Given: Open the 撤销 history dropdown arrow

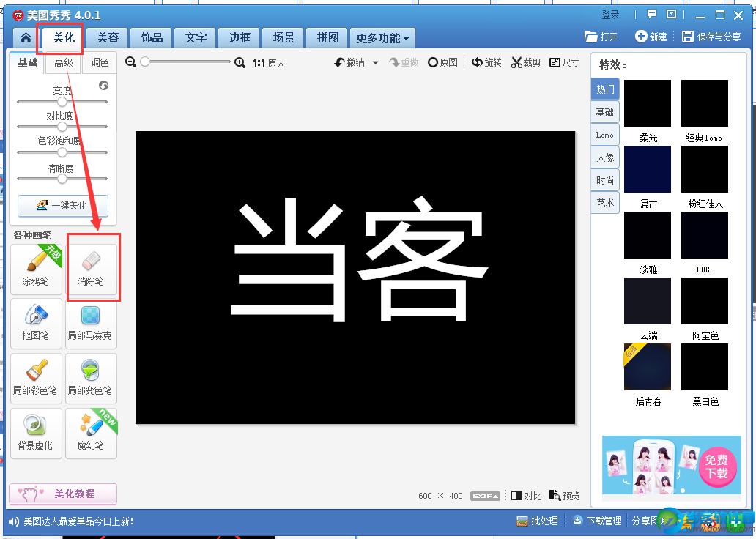Looking at the screenshot, I should coord(376,63).
